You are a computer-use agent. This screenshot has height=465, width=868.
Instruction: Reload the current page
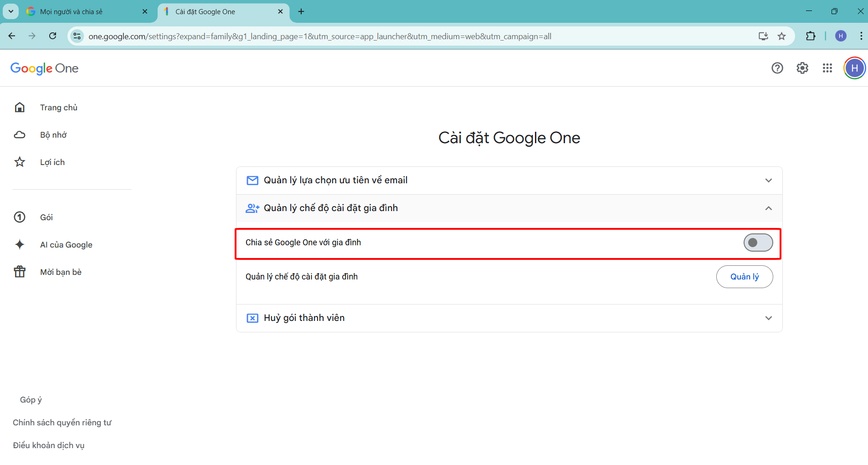tap(53, 36)
